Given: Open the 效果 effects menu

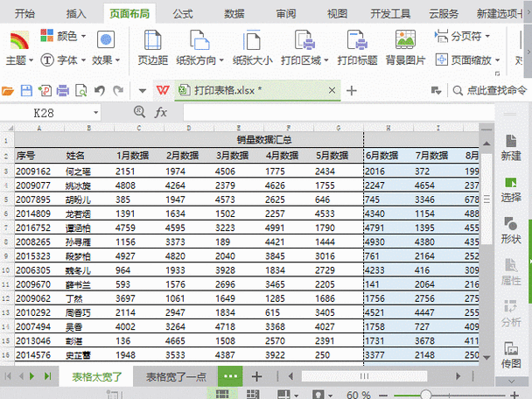Looking at the screenshot, I should coord(106,48).
